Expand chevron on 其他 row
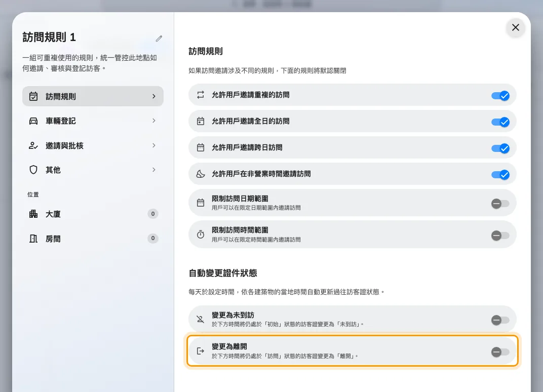The height and width of the screenshot is (392, 543). 154,170
